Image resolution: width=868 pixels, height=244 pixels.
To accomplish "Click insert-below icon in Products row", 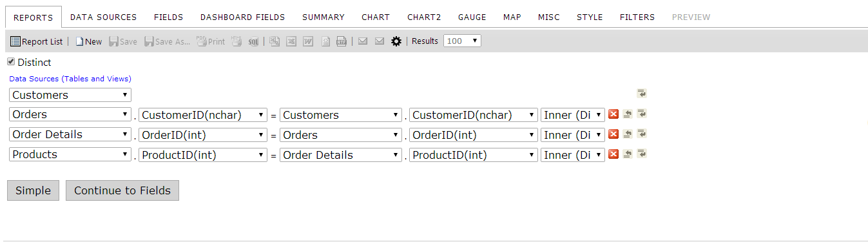I will [x=642, y=154].
